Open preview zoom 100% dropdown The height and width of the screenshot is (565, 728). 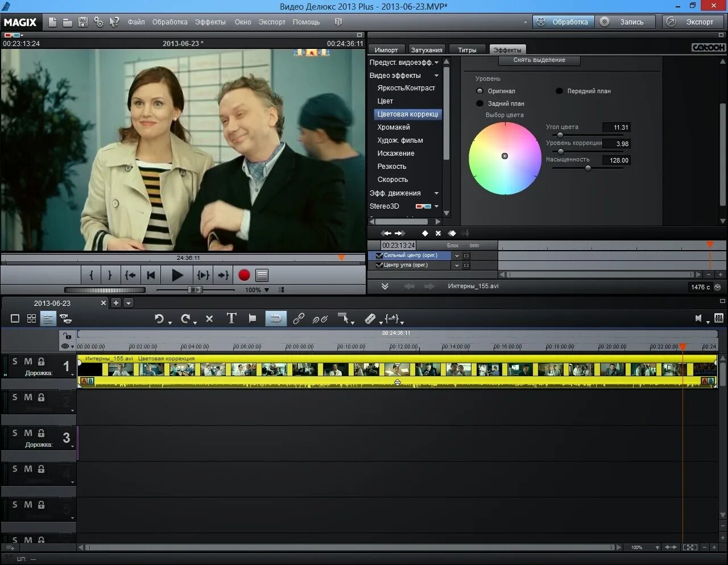click(267, 290)
